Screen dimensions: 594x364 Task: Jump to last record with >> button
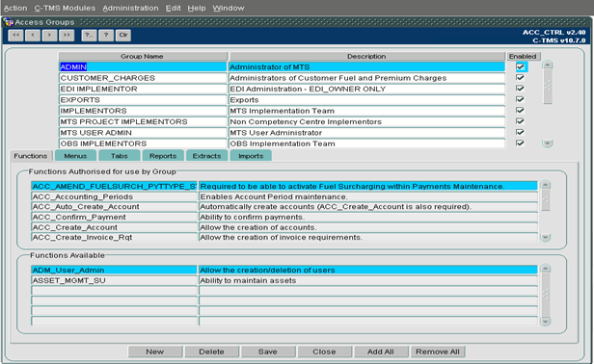click(x=67, y=36)
